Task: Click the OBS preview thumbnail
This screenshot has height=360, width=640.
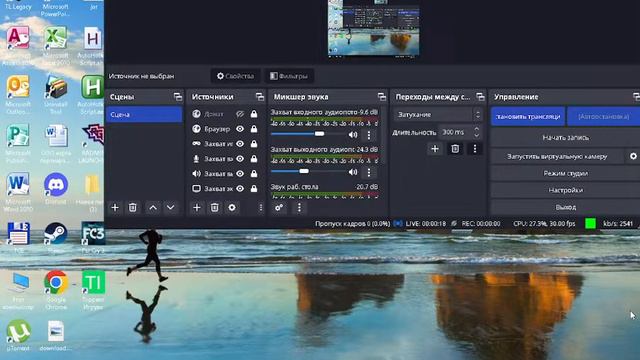Action: coord(373,28)
